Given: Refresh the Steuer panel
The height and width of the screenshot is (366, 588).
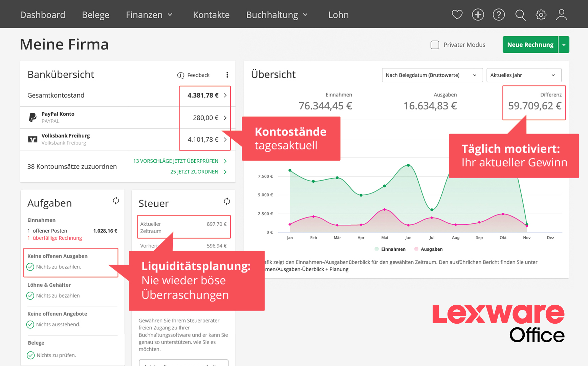Looking at the screenshot, I should pos(227,201).
